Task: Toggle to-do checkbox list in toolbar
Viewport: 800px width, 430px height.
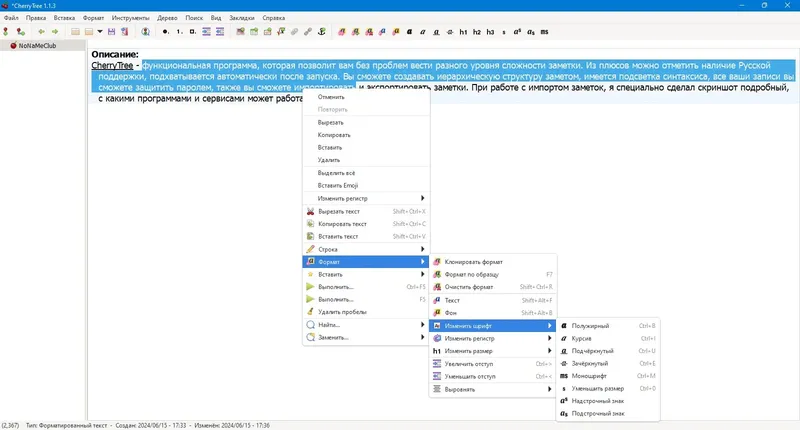Action: click(192, 32)
